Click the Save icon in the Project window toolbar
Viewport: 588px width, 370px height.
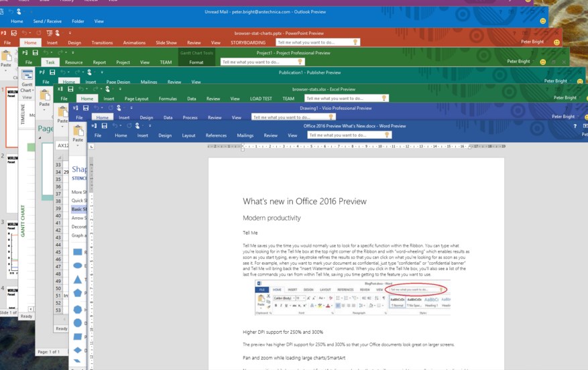tap(36, 53)
